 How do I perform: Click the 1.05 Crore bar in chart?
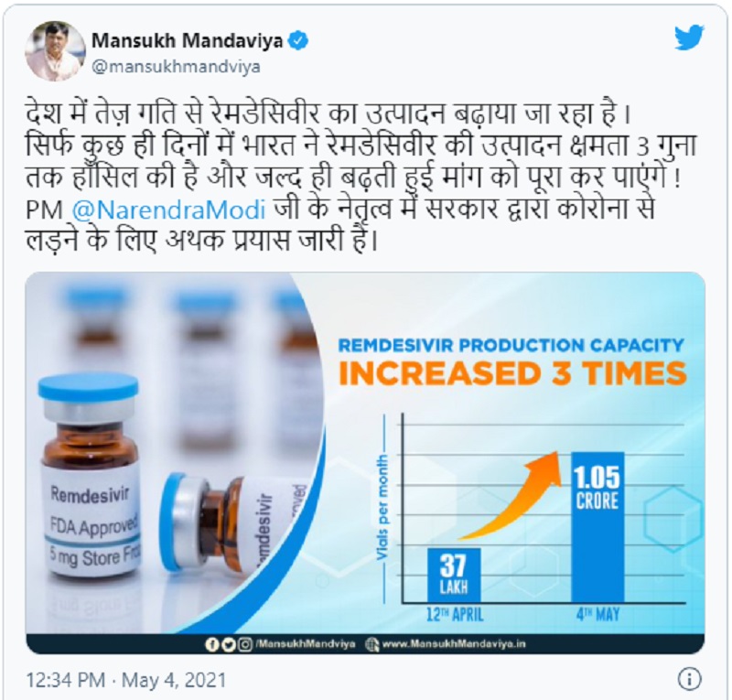click(x=597, y=527)
